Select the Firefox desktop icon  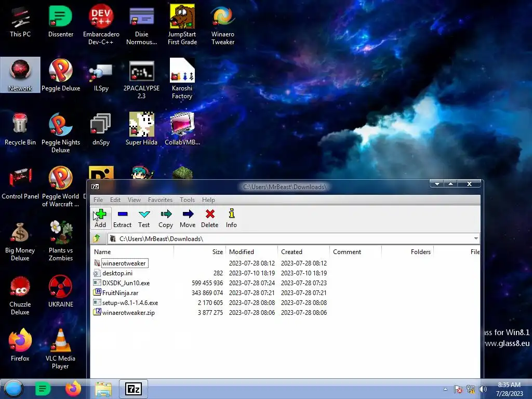[x=20, y=345]
